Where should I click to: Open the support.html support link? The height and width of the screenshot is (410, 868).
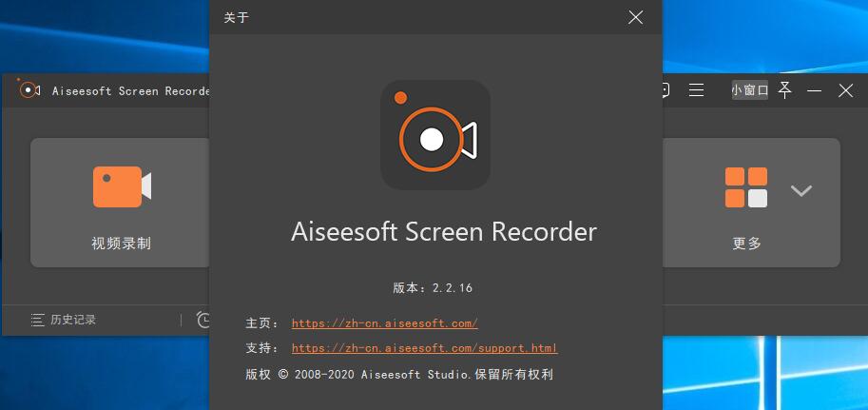click(425, 348)
